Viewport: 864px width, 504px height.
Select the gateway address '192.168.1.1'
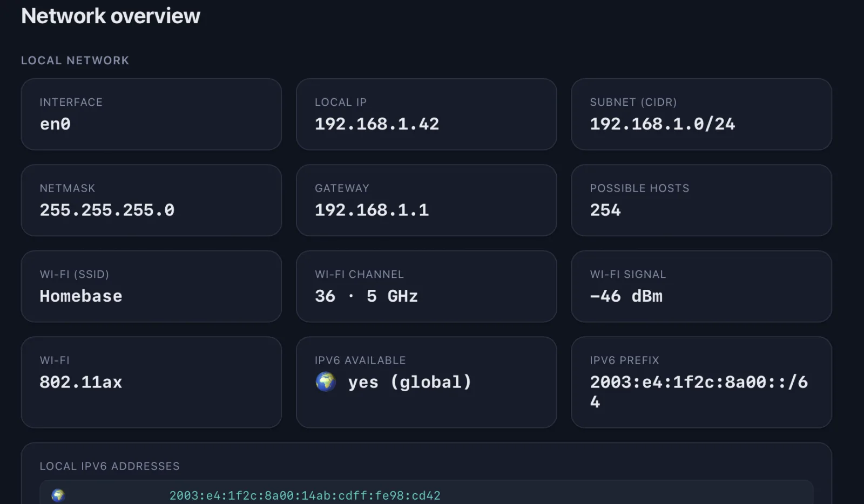[372, 210]
